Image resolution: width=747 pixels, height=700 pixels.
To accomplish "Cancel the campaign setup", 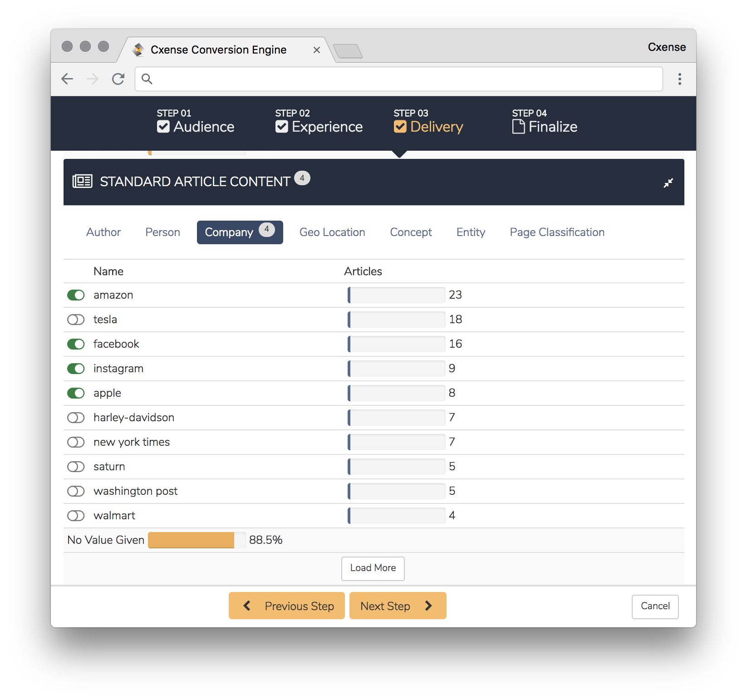I will [655, 606].
